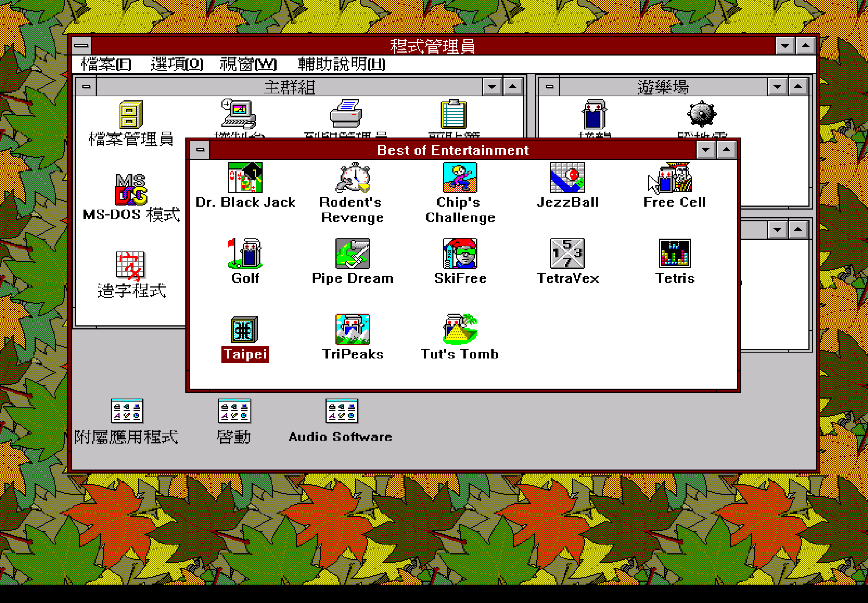Click the 主群組 window title bar
Viewport: 868px width, 603px height.
(x=289, y=86)
